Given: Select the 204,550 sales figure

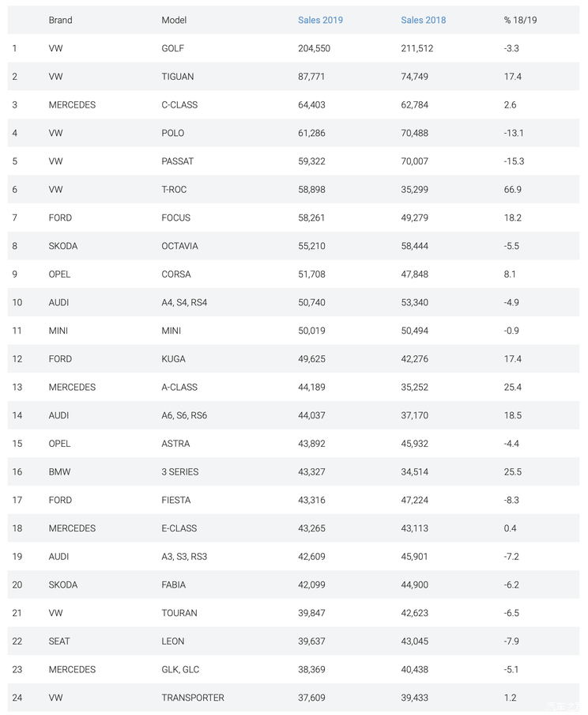Looking at the screenshot, I should (x=314, y=48).
